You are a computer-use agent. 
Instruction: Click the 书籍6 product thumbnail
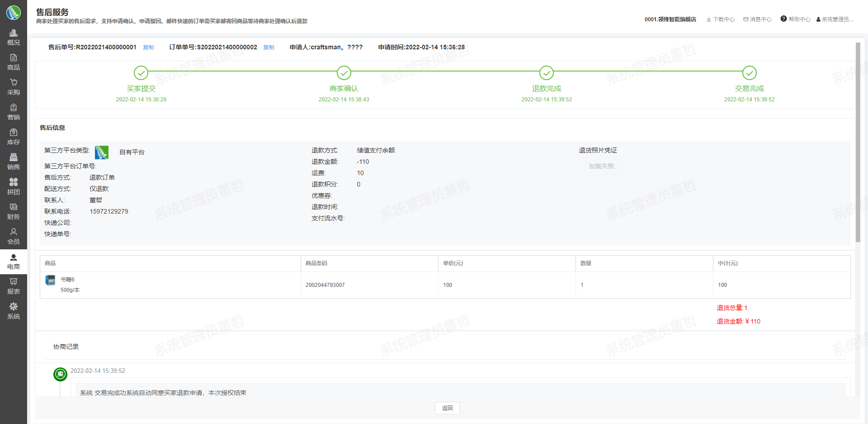(x=51, y=281)
